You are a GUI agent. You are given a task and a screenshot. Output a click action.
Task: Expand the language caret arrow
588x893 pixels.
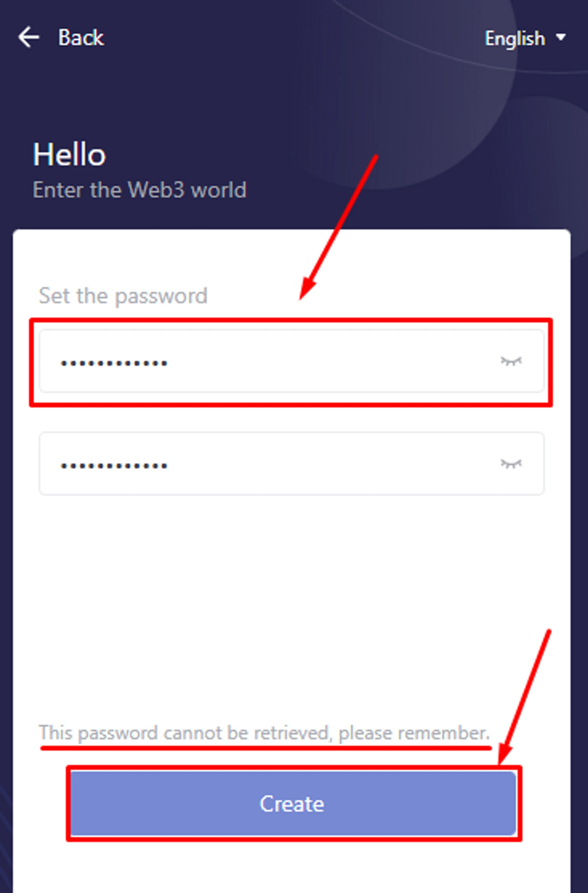pyautogui.click(x=561, y=37)
